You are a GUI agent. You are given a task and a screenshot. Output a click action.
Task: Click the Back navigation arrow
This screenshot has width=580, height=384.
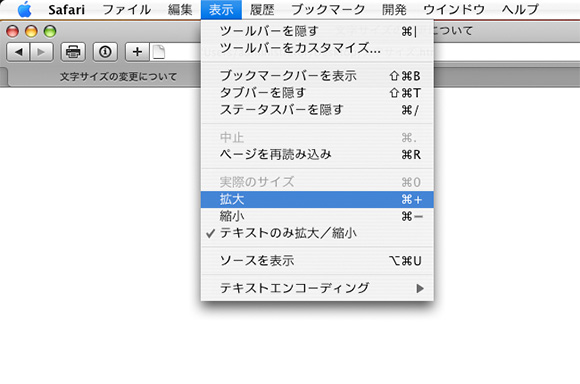click(x=18, y=52)
